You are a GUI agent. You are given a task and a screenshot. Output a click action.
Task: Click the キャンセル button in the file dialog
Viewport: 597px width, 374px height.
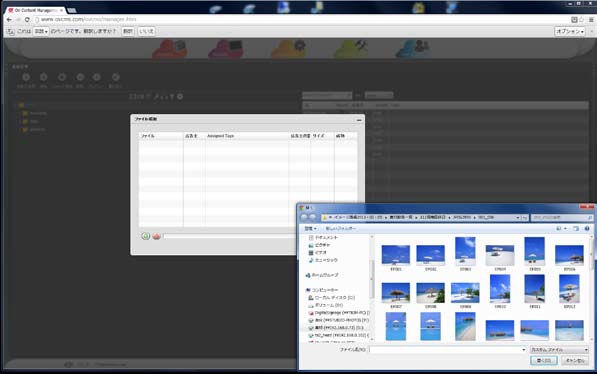click(x=575, y=361)
